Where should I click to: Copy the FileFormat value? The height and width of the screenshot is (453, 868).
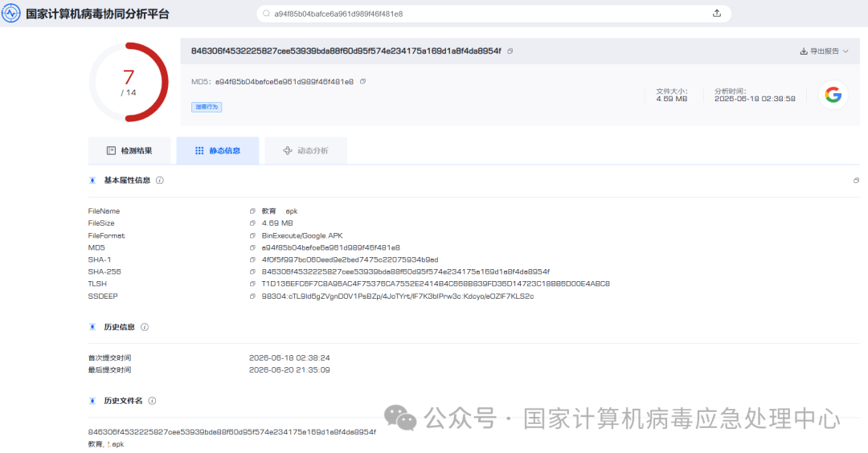click(252, 235)
